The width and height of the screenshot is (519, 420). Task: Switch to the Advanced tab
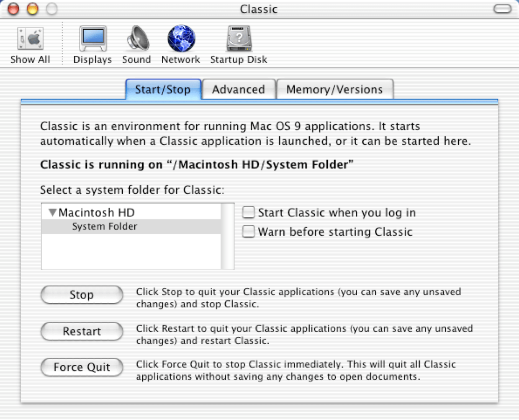239,89
